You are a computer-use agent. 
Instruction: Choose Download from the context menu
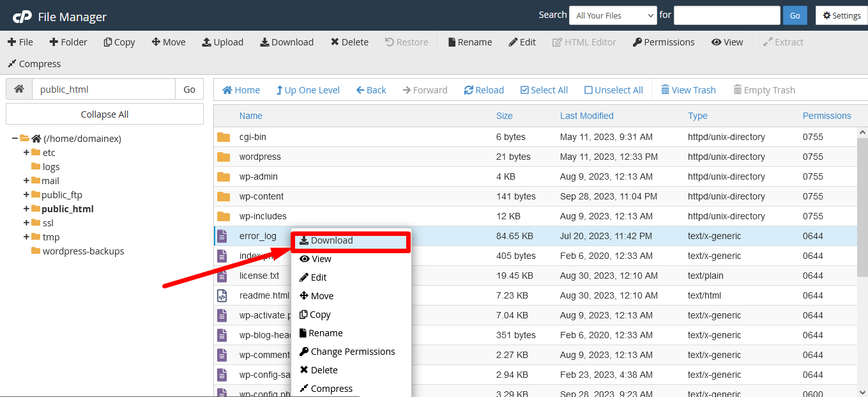point(331,240)
